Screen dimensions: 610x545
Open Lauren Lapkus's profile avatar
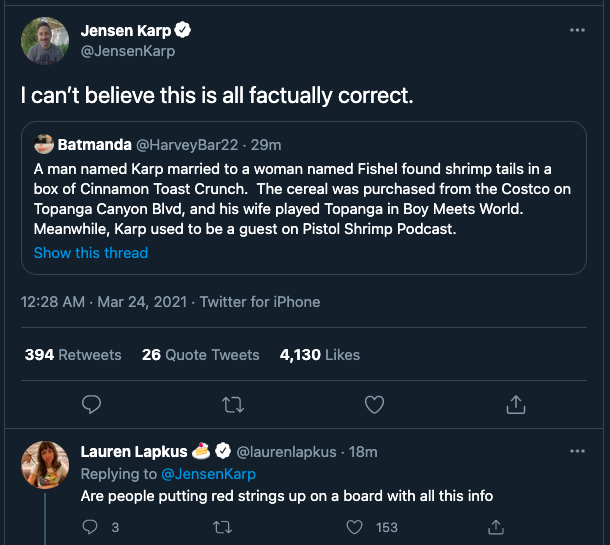pos(45,465)
